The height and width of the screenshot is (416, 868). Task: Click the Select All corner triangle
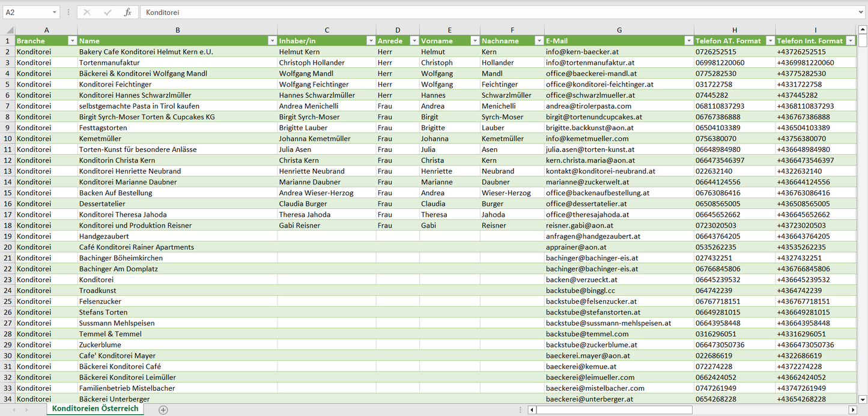pyautogui.click(x=9, y=29)
